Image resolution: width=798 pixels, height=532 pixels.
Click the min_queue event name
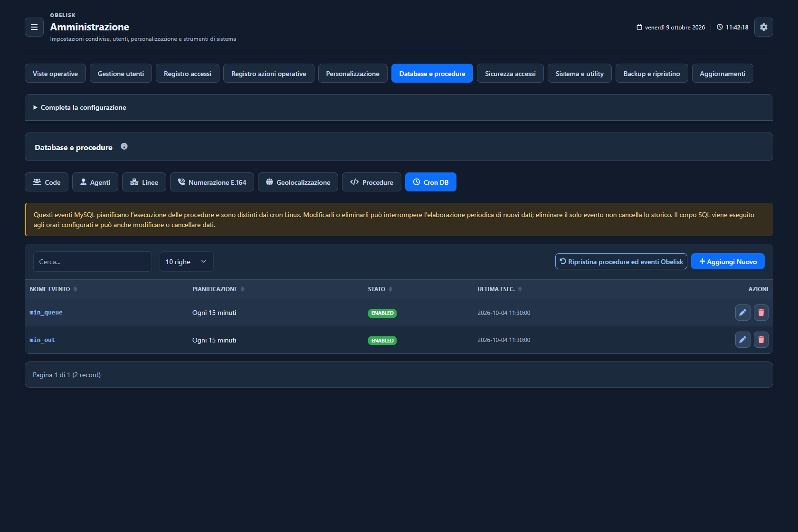tap(46, 313)
